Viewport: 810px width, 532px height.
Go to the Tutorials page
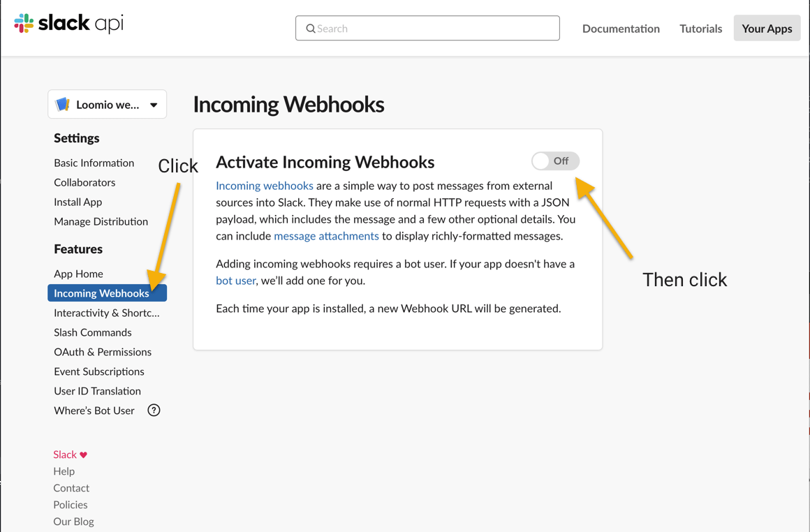pos(700,29)
